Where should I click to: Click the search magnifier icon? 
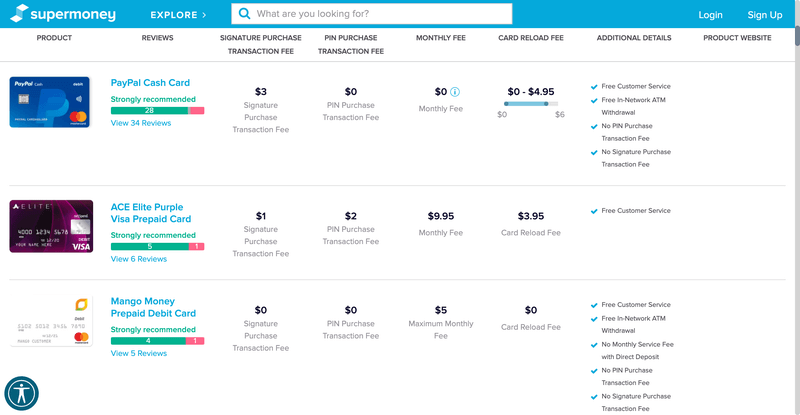[243, 15]
